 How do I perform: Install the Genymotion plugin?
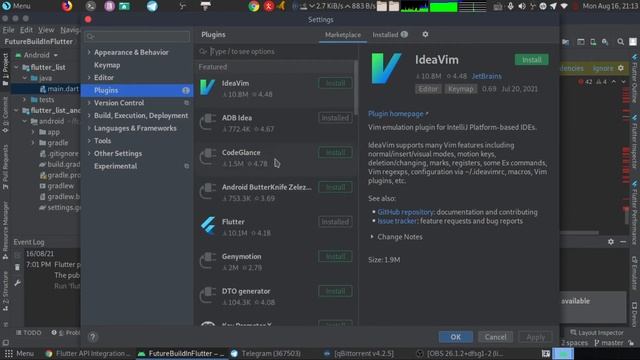click(335, 256)
